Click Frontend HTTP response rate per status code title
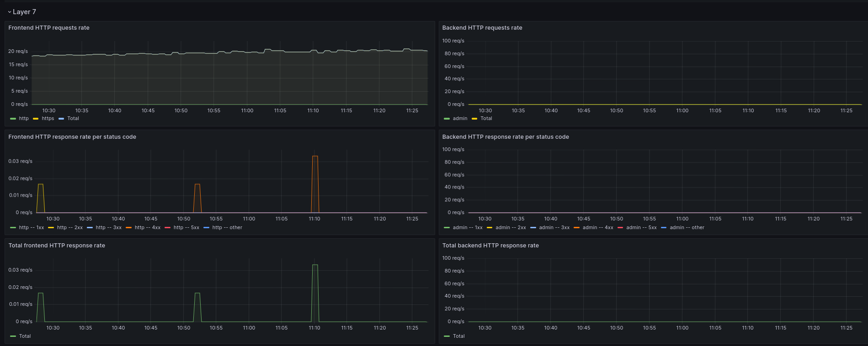The width and height of the screenshot is (868, 346). coord(72,137)
